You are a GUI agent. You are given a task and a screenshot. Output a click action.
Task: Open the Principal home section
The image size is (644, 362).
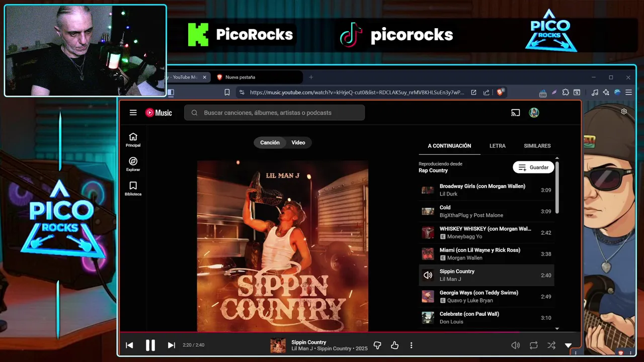tap(133, 140)
